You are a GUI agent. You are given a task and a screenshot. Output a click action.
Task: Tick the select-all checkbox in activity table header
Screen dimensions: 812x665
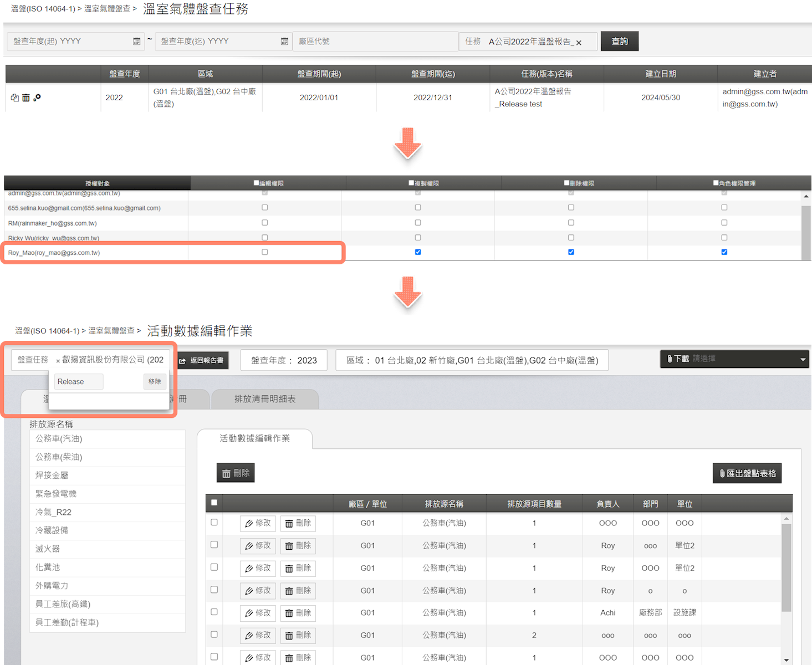pos(215,503)
